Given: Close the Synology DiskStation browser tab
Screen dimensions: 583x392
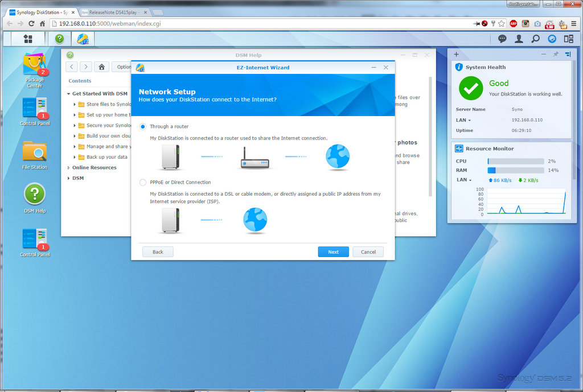Looking at the screenshot, I should point(73,13).
